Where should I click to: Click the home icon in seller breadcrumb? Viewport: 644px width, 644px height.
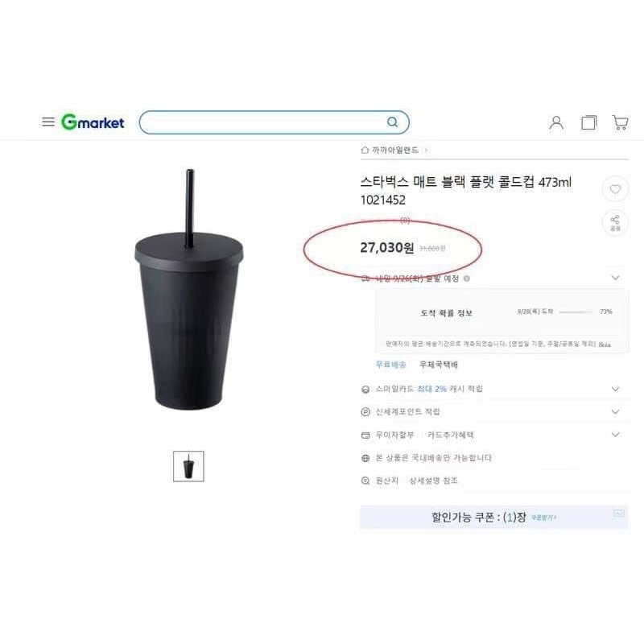(x=365, y=150)
